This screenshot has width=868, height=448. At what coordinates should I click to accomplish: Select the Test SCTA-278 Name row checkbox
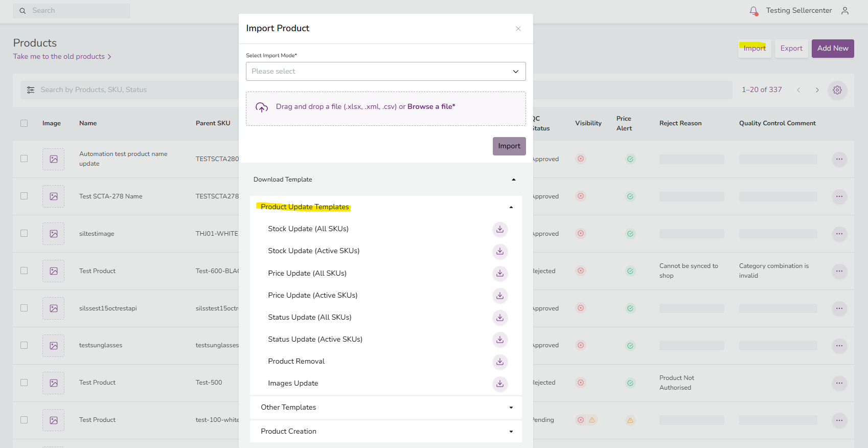(24, 196)
